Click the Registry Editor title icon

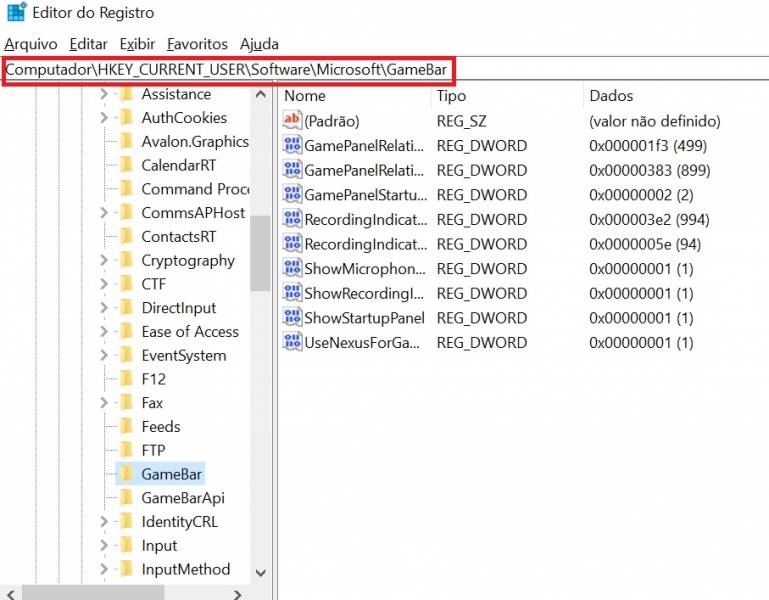click(x=17, y=12)
